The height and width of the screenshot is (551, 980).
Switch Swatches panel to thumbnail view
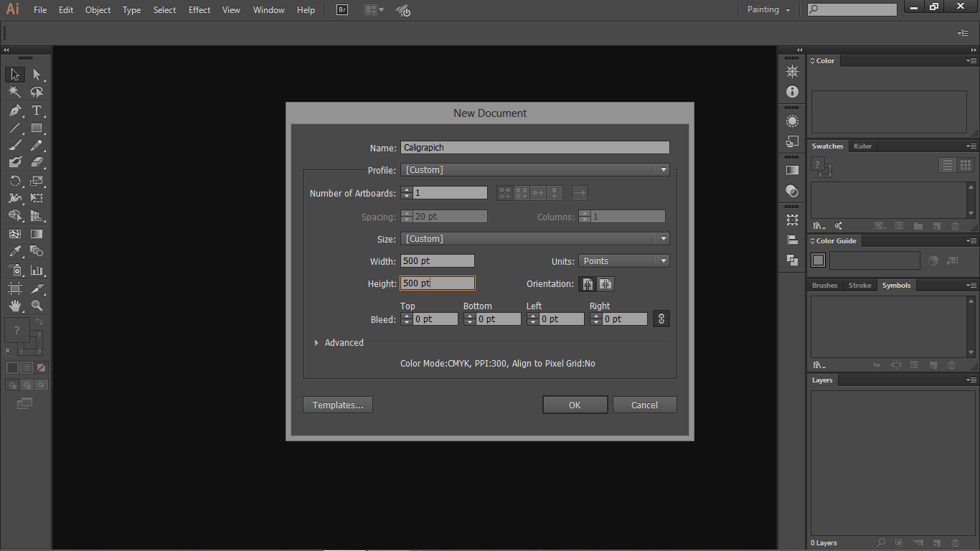coord(966,165)
